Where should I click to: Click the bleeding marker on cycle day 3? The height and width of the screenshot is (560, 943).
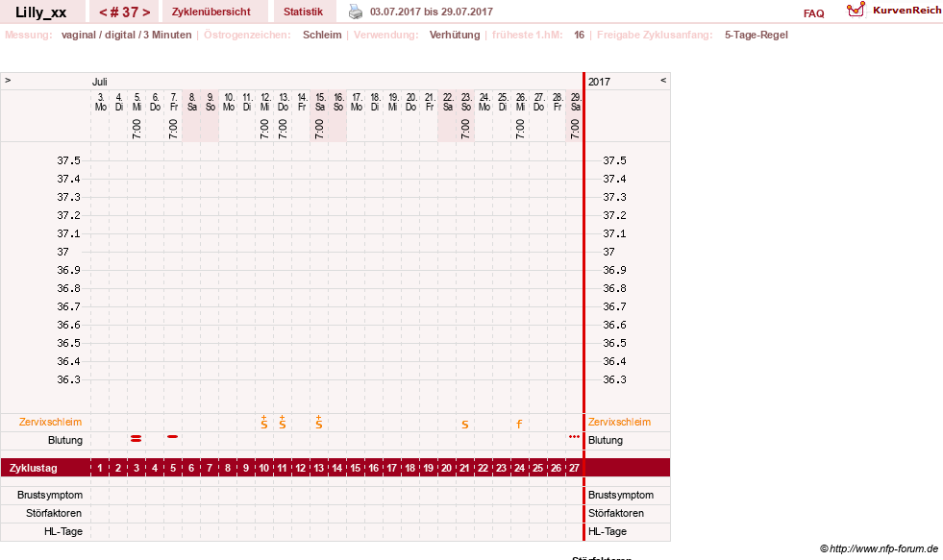pos(136,439)
